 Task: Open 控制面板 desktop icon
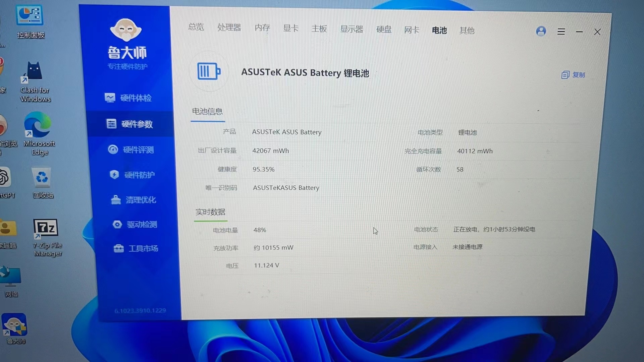(30, 21)
